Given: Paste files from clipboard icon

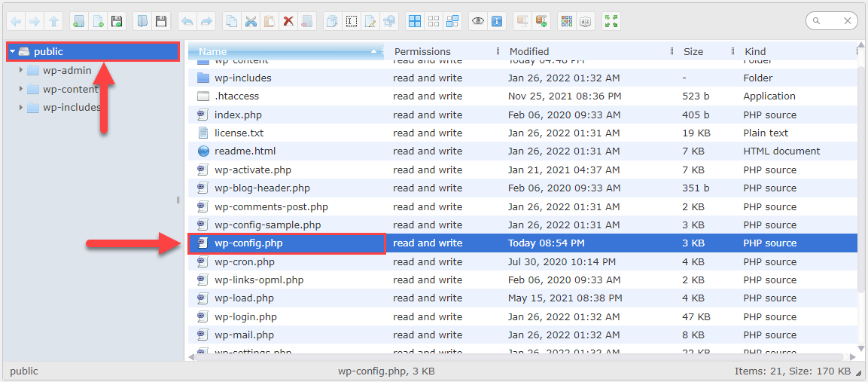Looking at the screenshot, I should 270,21.
